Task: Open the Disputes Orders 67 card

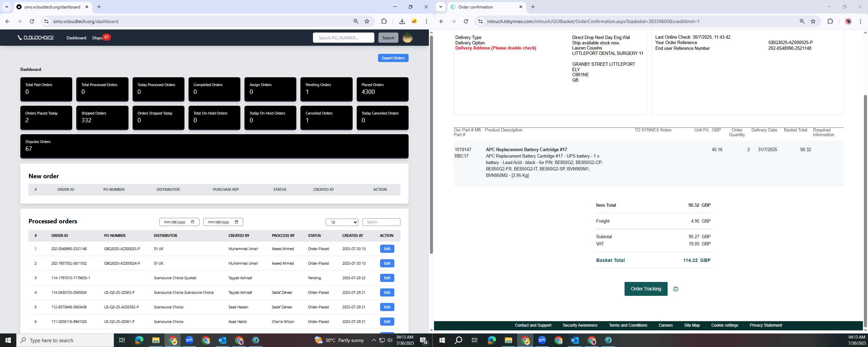Action: 214,146
